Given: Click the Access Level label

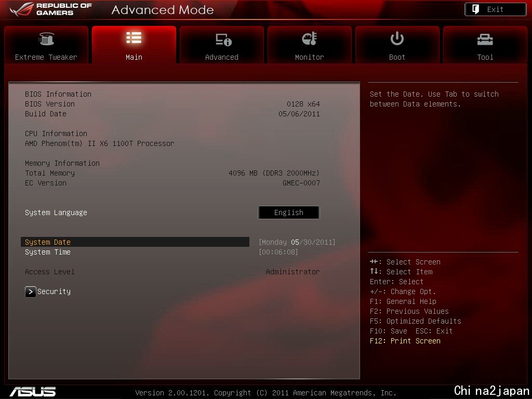Looking at the screenshot, I should click(x=49, y=272).
